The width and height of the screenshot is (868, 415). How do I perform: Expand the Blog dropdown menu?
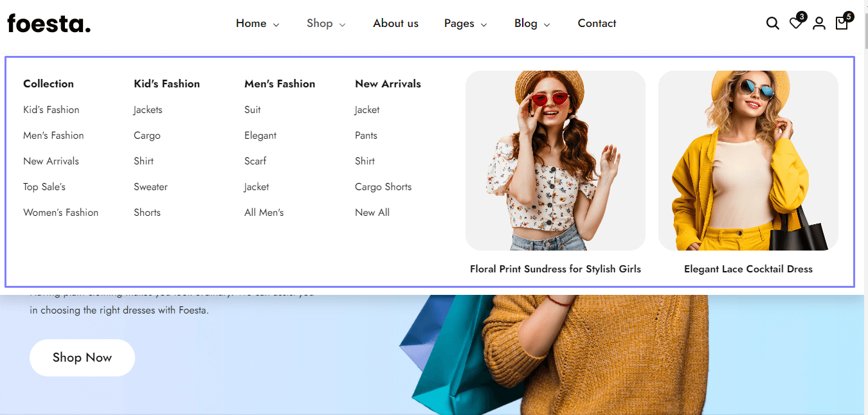[532, 24]
